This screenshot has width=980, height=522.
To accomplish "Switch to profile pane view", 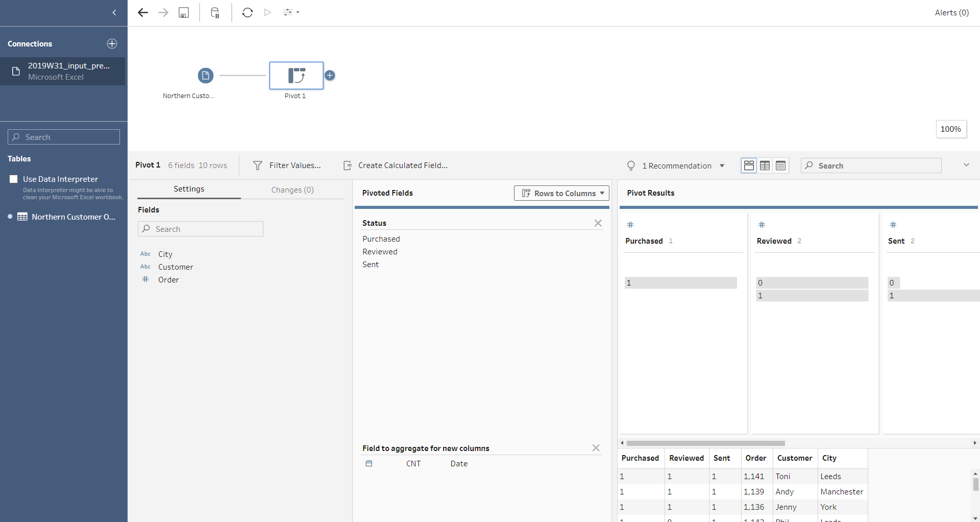I will click(749, 165).
